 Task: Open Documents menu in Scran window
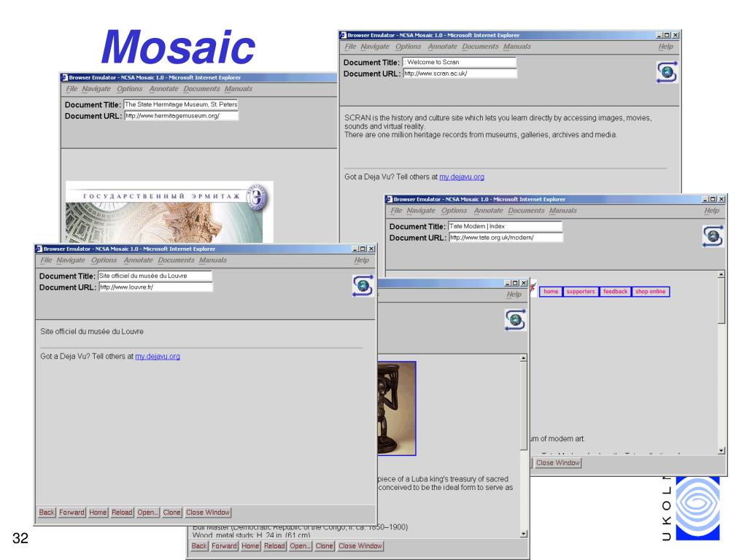point(480,46)
